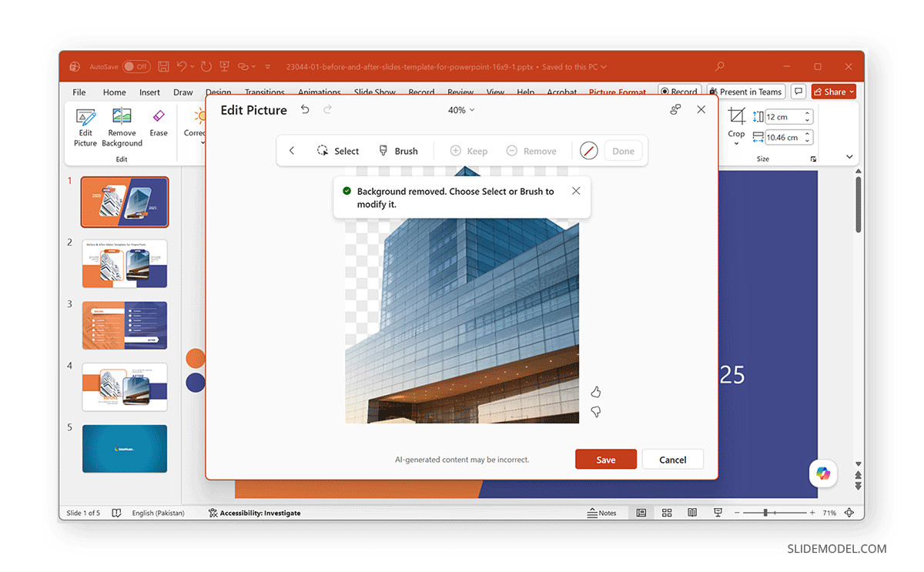Click the Redo icon in title bar
Screen dimensions: 924x572
click(206, 67)
